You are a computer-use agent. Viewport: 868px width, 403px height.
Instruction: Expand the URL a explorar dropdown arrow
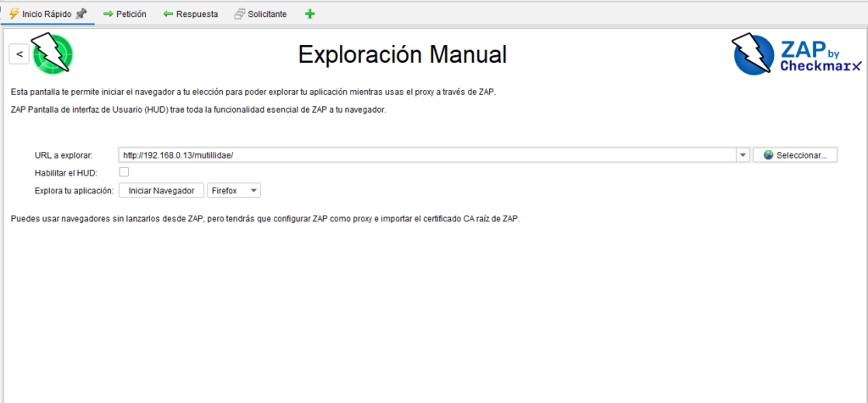(743, 155)
